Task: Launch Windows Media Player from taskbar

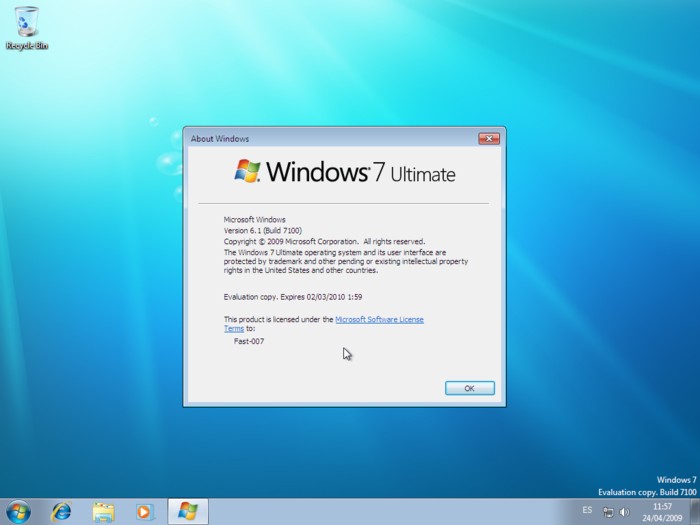Action: coord(145,512)
